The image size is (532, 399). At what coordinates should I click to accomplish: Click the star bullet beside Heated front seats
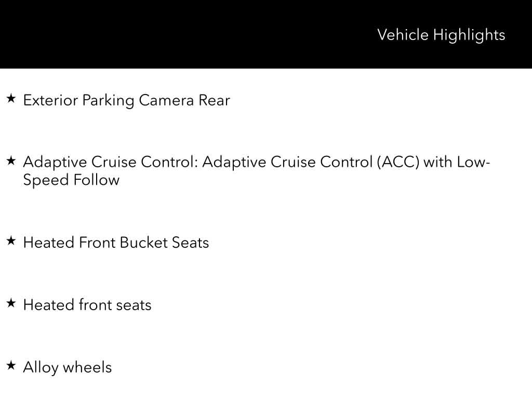tap(11, 303)
